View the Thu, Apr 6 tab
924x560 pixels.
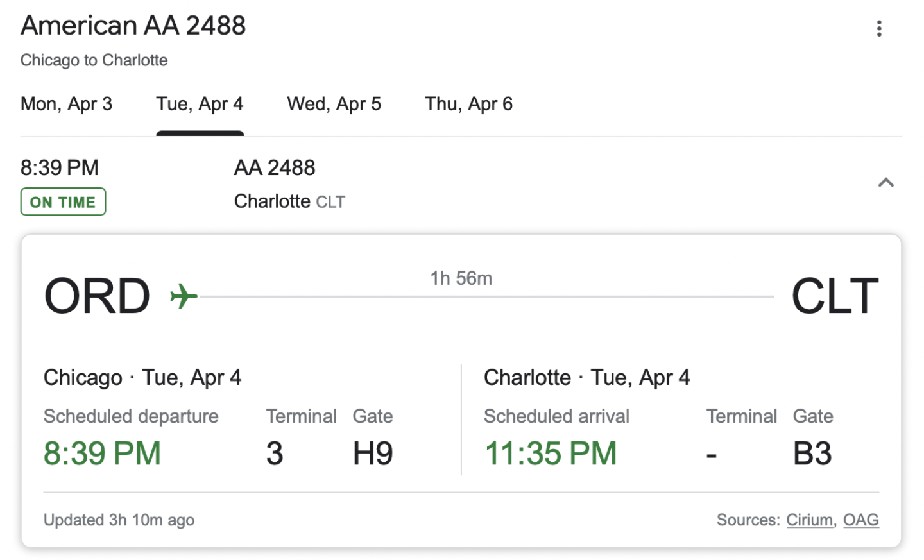click(468, 104)
